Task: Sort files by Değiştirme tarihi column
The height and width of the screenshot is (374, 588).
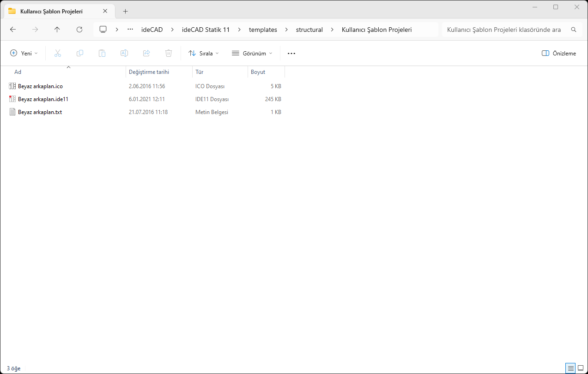Action: tap(149, 72)
